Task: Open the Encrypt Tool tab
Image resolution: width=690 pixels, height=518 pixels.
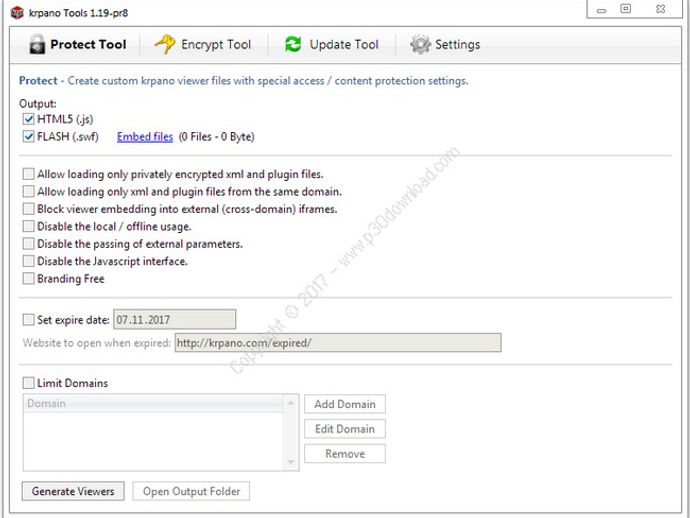Action: pos(203,44)
